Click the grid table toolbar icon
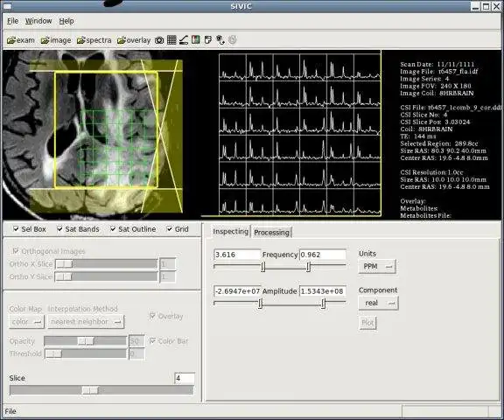Image resolution: width=504 pixels, height=420 pixels. tap(171, 40)
